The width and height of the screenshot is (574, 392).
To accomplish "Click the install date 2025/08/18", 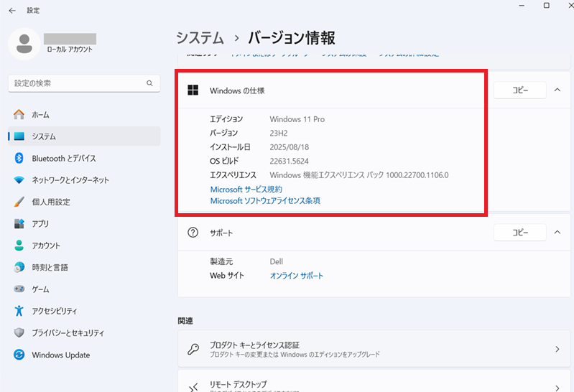I will click(x=290, y=147).
